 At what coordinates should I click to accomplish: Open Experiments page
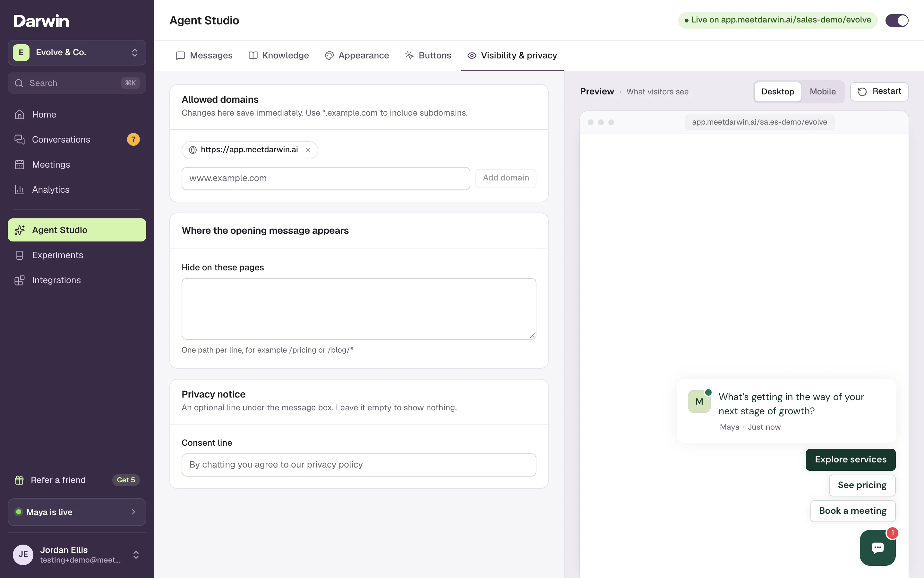(77, 255)
